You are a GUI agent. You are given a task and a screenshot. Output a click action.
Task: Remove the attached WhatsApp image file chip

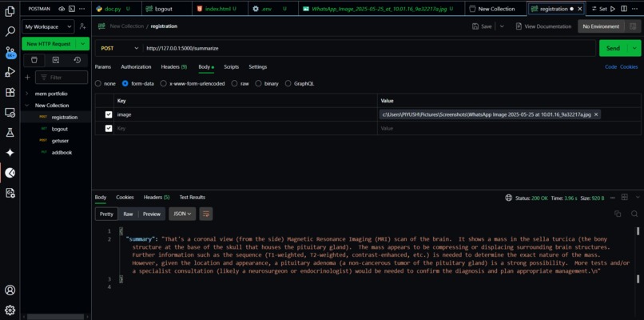(x=596, y=114)
